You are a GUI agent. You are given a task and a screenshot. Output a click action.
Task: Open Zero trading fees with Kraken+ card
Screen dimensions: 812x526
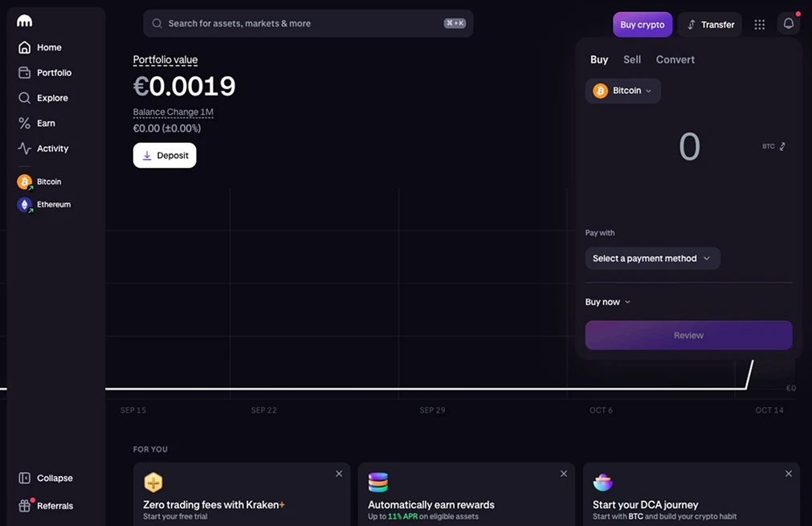click(241, 494)
